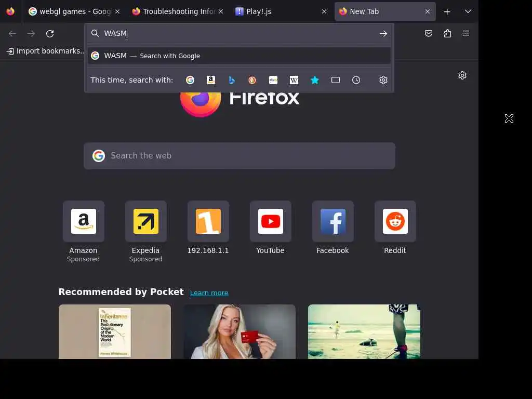Image resolution: width=532 pixels, height=399 pixels.
Task: Open a new tab with plus button
Action: [447, 12]
